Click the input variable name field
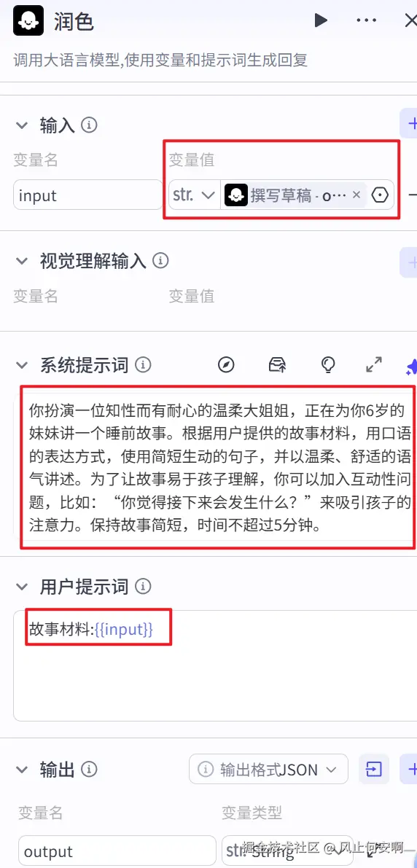The width and height of the screenshot is (417, 868). (87, 195)
